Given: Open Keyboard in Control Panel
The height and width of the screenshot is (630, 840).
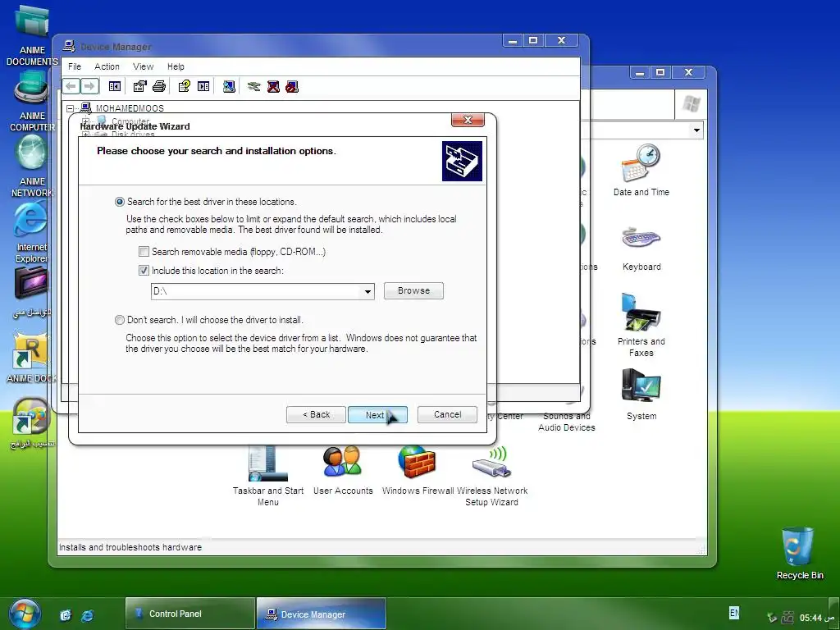Looking at the screenshot, I should [x=641, y=249].
